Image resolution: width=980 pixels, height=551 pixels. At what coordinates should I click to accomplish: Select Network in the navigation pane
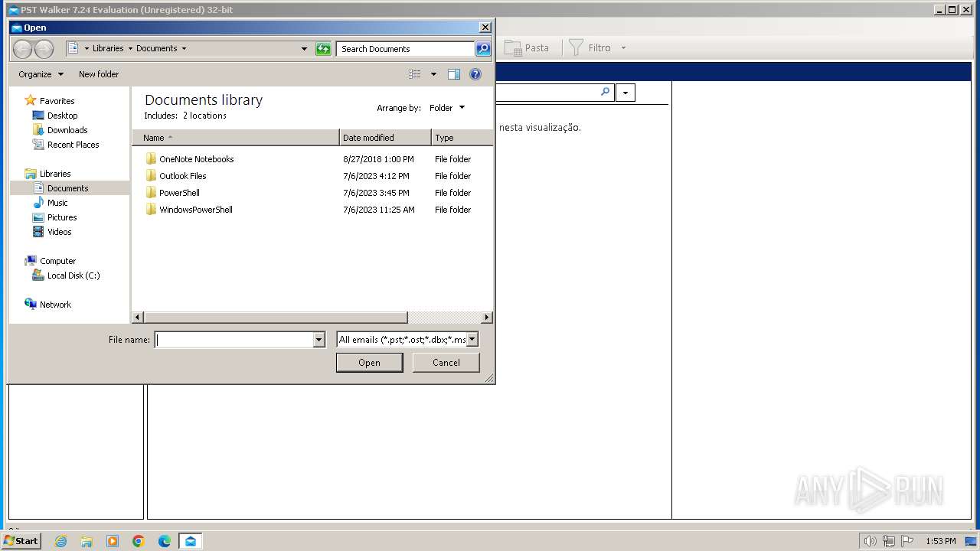point(55,305)
